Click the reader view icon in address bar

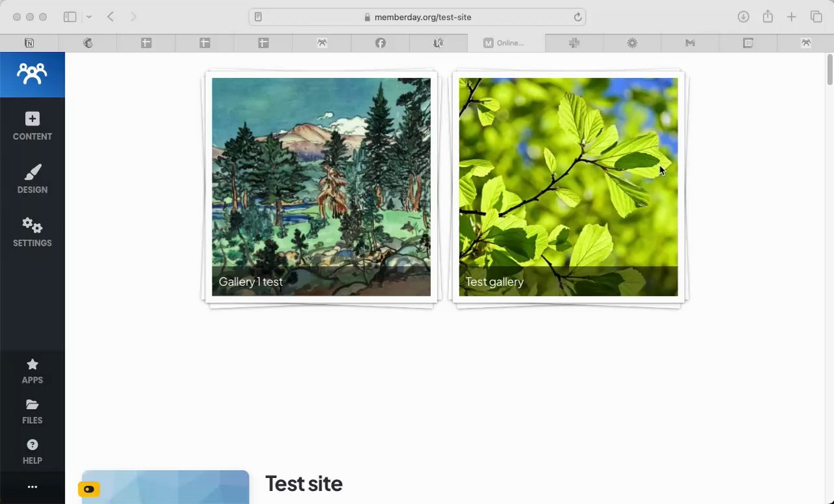click(258, 17)
